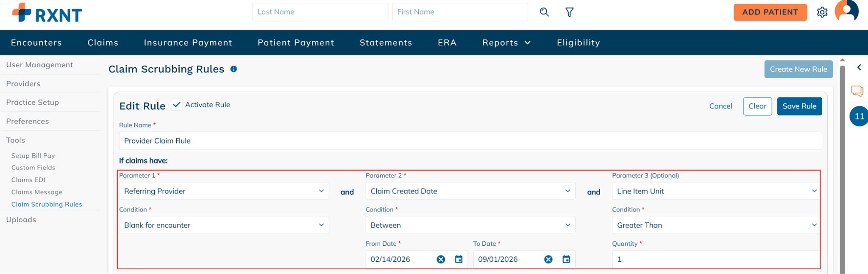Go to the Statements tab
868x274 pixels.
click(386, 43)
